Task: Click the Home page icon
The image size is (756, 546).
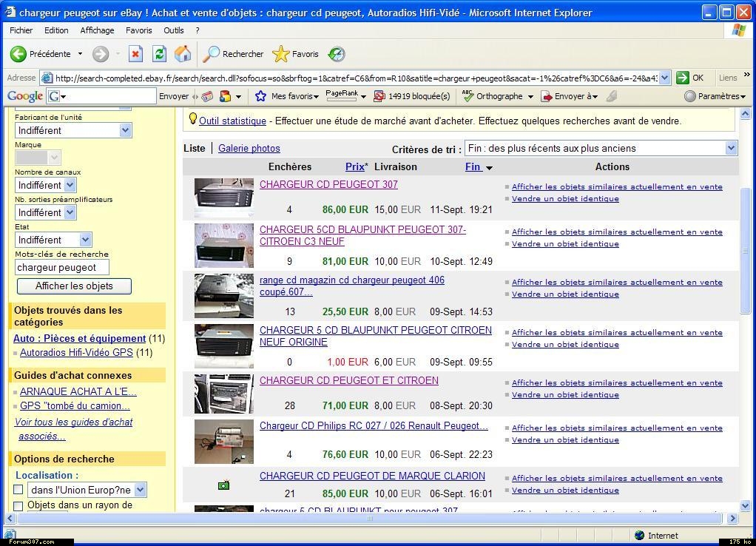Action: pos(183,54)
